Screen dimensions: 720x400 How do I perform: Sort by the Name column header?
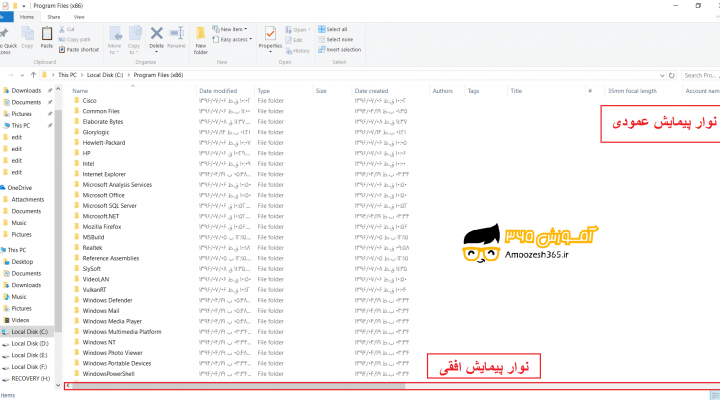(x=80, y=91)
